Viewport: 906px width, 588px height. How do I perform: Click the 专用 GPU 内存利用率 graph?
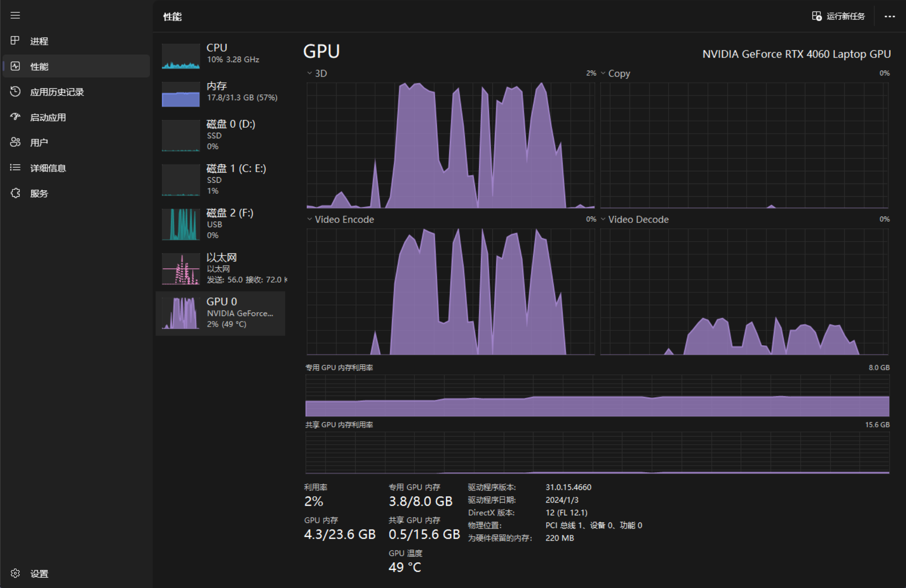tap(597, 396)
